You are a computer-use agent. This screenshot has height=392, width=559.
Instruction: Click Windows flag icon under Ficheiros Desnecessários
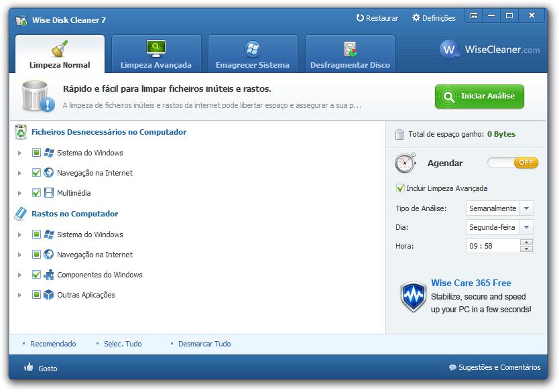49,153
